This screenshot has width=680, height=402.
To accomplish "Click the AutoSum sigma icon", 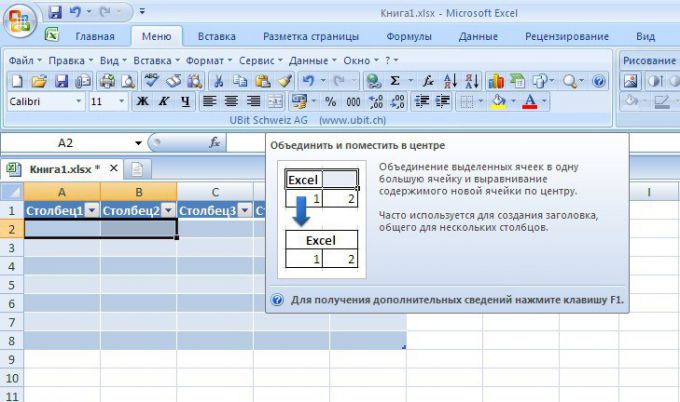I will [395, 81].
